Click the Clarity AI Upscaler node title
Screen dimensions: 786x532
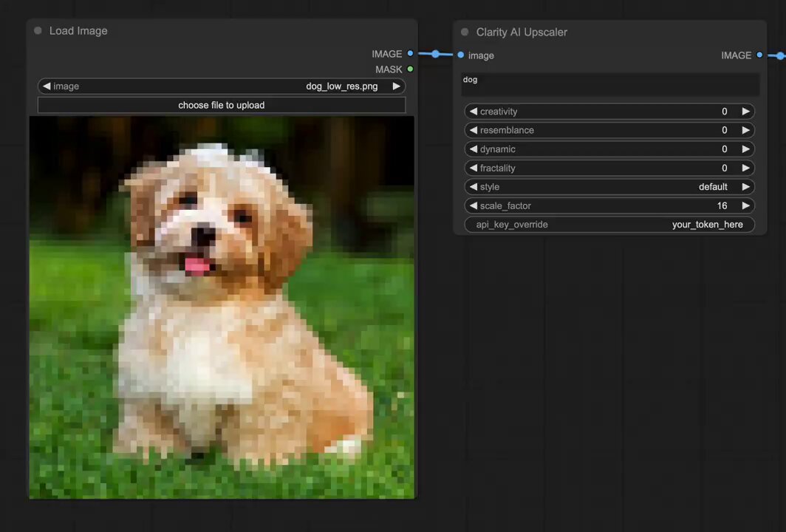pos(522,32)
